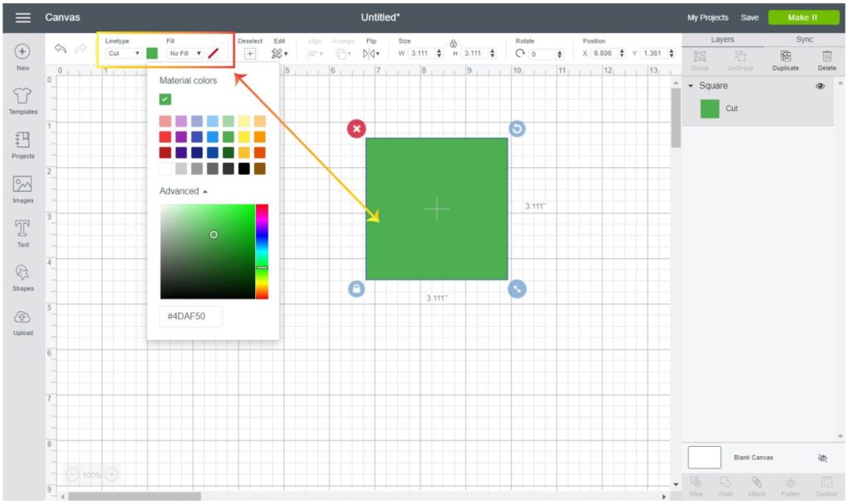Open the Shapes panel
Screen dimensions: 848x504
[x=22, y=273]
